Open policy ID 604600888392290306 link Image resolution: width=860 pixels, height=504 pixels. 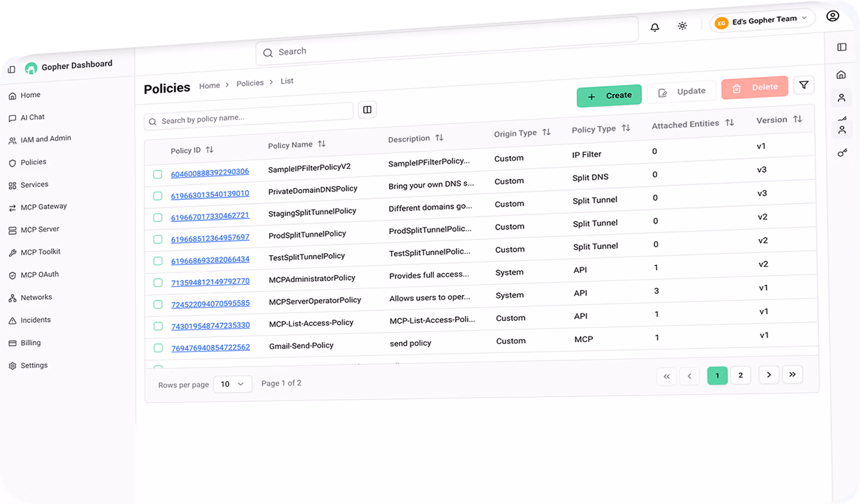[x=210, y=173]
